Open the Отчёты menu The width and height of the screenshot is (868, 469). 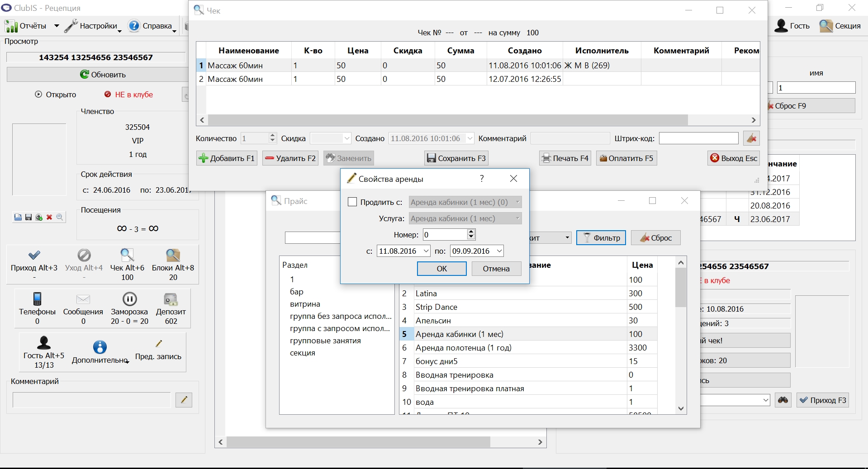point(32,26)
